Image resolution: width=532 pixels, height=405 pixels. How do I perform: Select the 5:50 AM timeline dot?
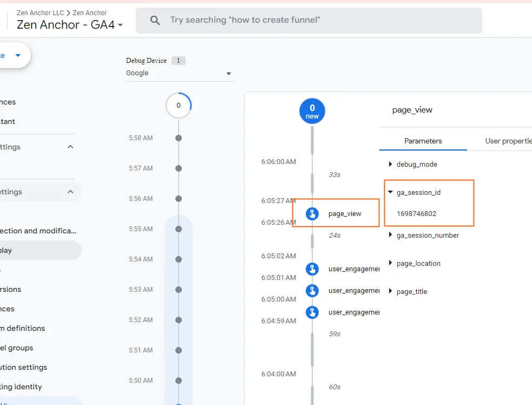tap(179, 381)
